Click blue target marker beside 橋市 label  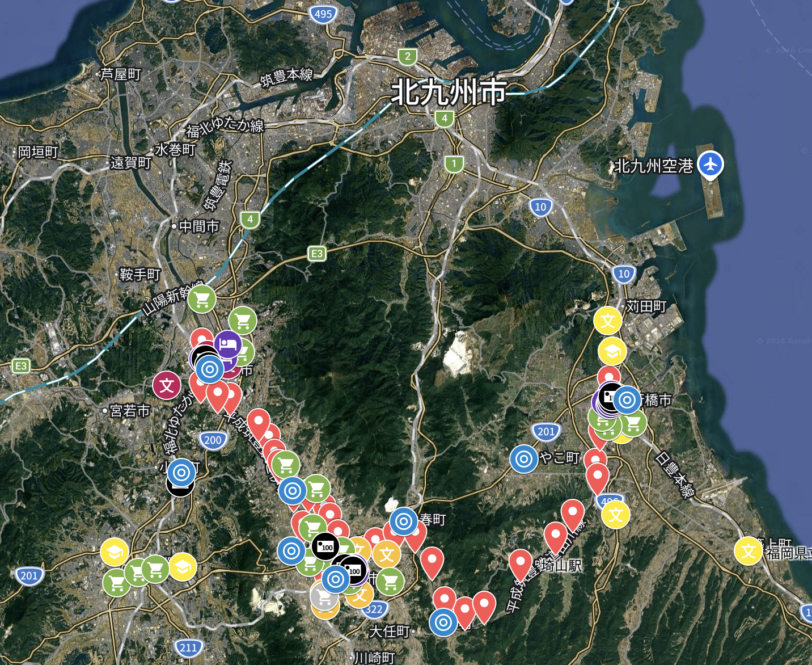[x=627, y=400]
